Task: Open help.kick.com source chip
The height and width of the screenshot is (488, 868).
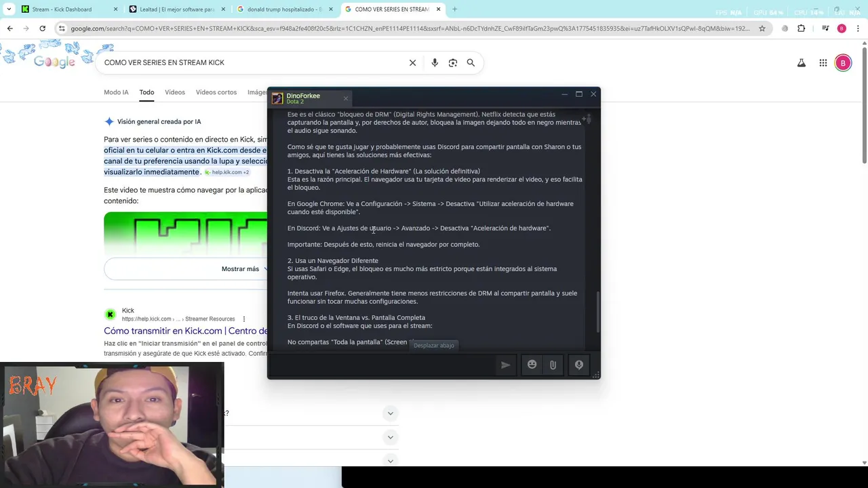Action: coord(227,172)
